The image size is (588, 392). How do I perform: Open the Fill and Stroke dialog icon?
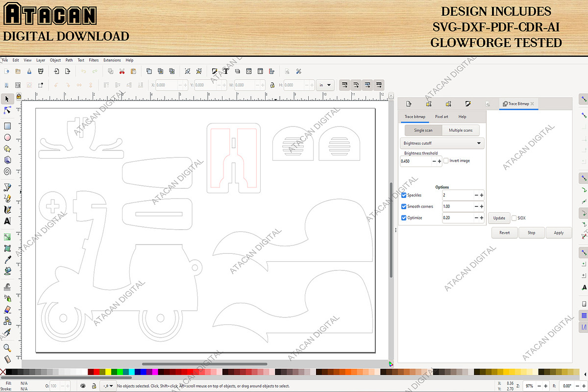pyautogui.click(x=215, y=72)
